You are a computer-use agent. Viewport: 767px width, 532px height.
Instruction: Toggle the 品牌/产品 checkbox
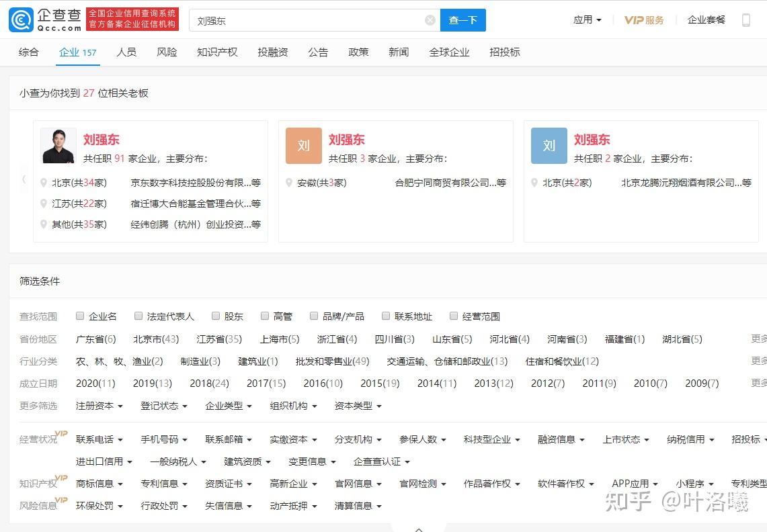pyautogui.click(x=314, y=316)
